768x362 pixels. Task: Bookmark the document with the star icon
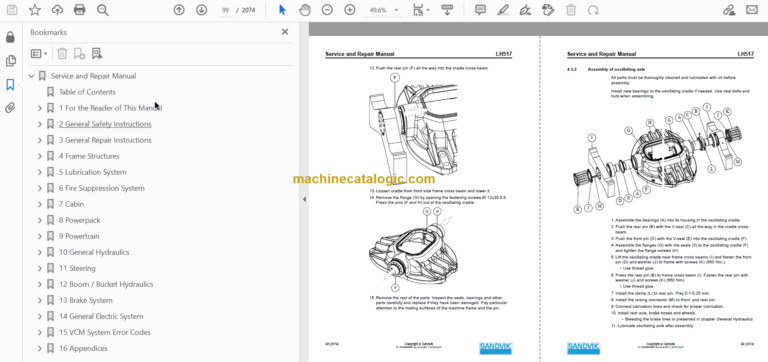coord(35,10)
